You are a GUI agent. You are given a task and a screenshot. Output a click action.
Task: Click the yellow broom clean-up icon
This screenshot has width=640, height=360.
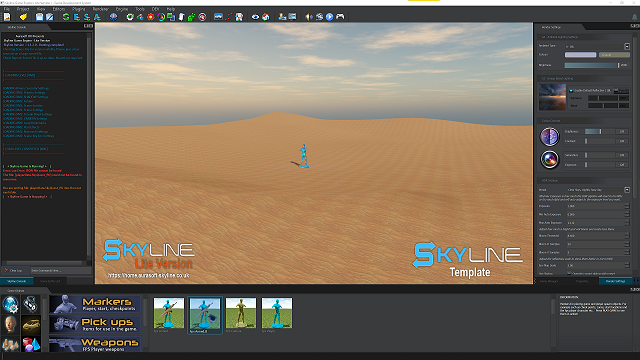(x=23, y=17)
